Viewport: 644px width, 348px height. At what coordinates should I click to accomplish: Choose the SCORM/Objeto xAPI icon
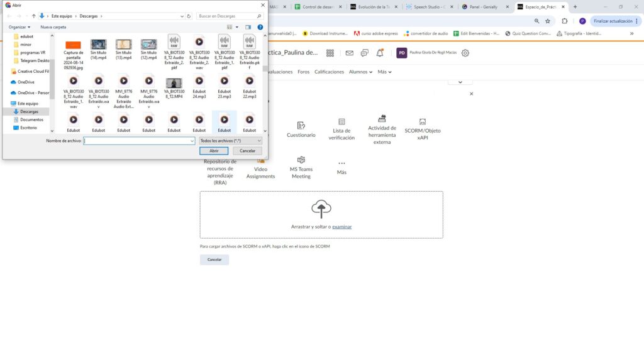click(423, 121)
